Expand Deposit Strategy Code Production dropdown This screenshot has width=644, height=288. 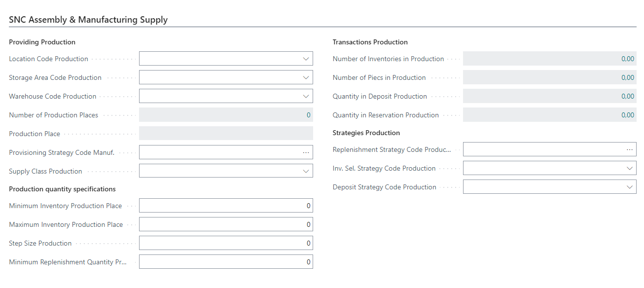tap(629, 187)
